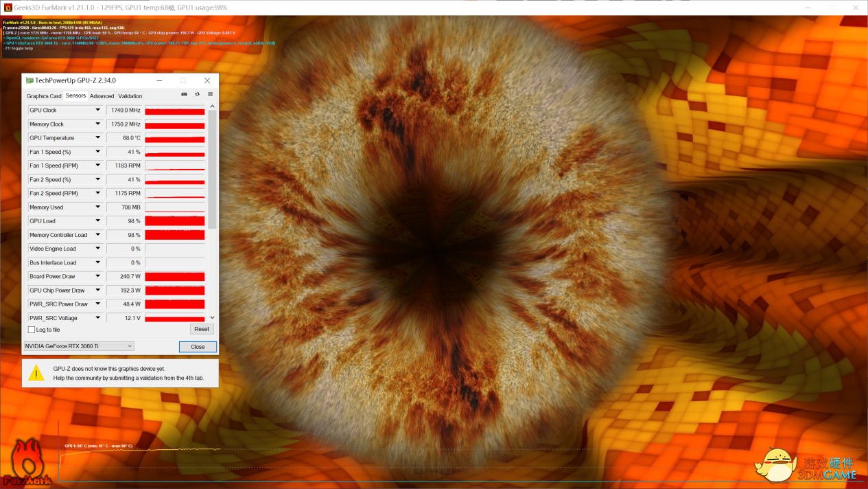Open the GPU Temperature sensor dropdown
The height and width of the screenshot is (489, 868).
point(97,138)
